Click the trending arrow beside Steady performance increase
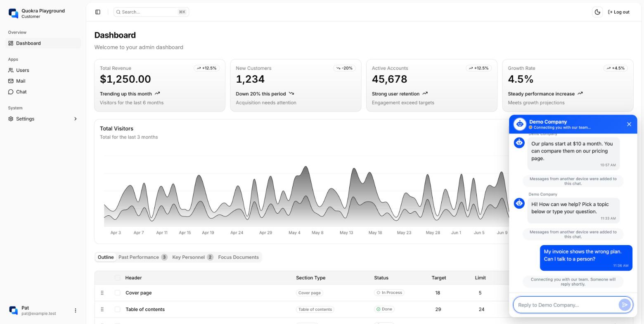The width and height of the screenshot is (644, 324). tap(580, 93)
